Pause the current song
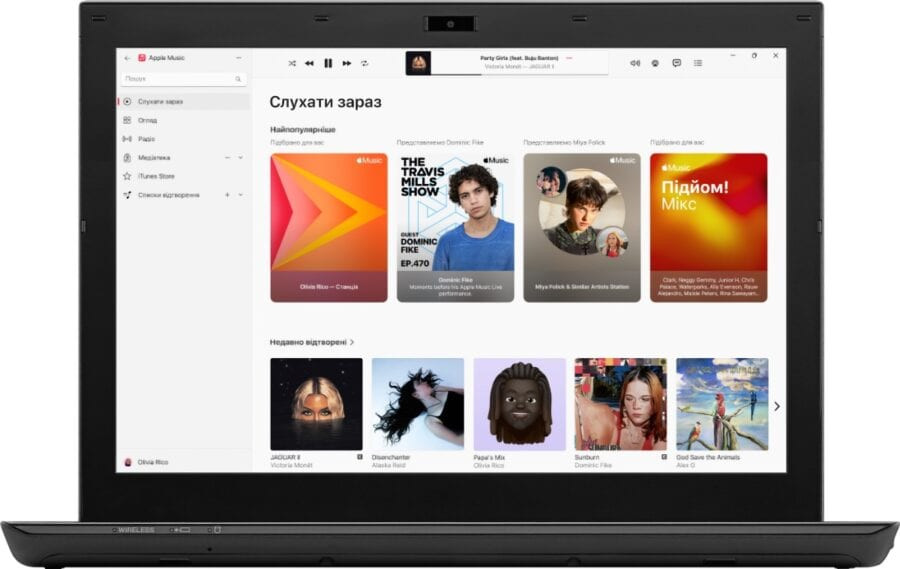 click(x=328, y=63)
